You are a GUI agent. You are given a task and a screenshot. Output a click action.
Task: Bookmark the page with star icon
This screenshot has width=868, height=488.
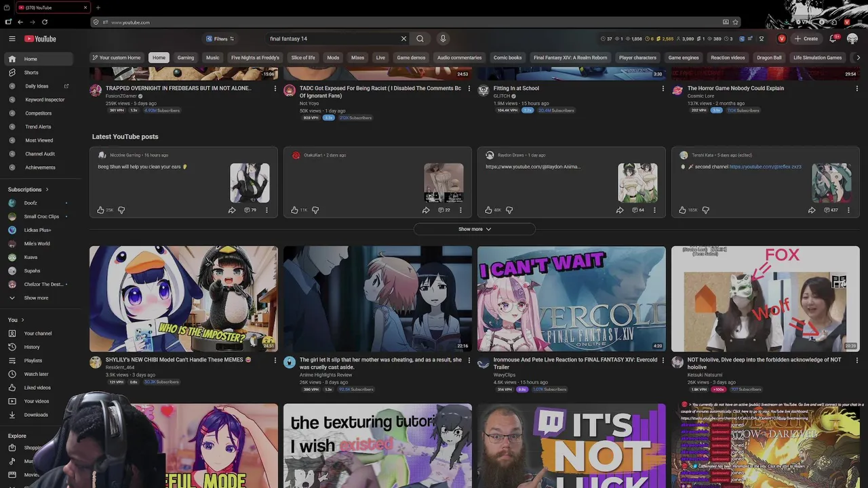click(x=736, y=22)
